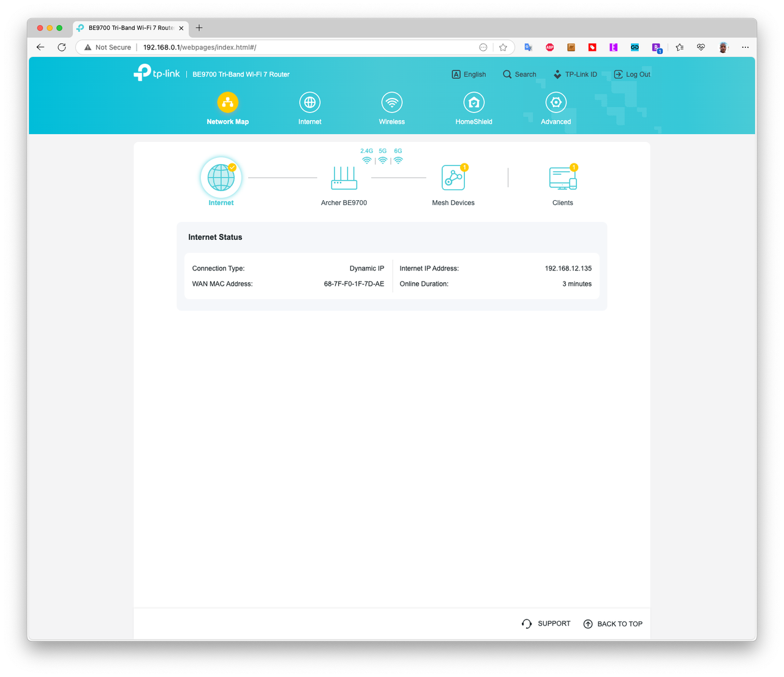Open the Search function
The image size is (784, 677).
[519, 74]
